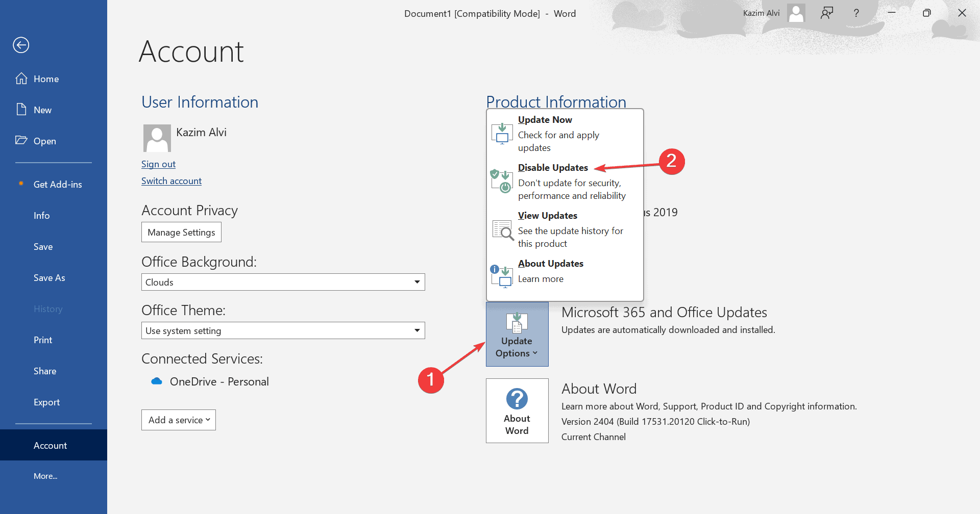Screen dimensions: 980x514
Task: Select Open in the sidebar
Action: pos(54,141)
